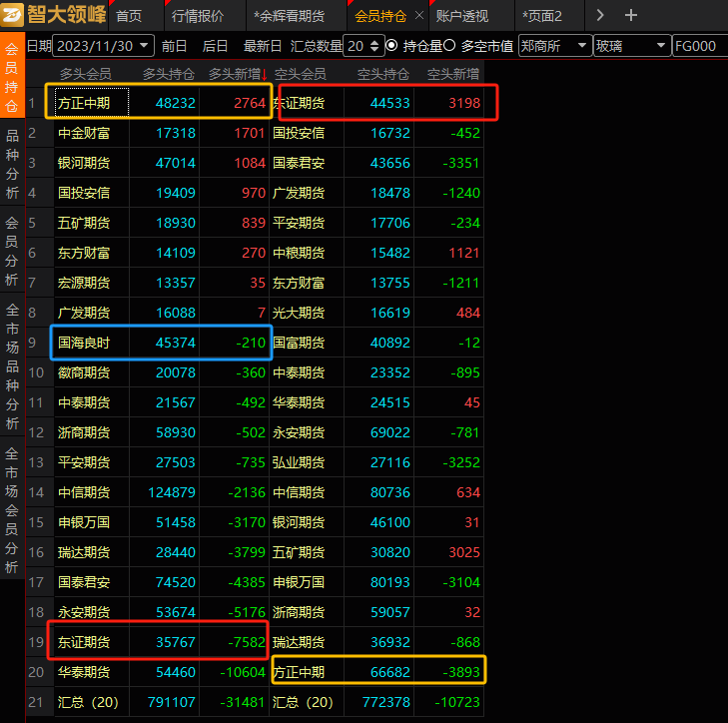Select 全市场品种分析 in the left sidebar

tap(12, 365)
